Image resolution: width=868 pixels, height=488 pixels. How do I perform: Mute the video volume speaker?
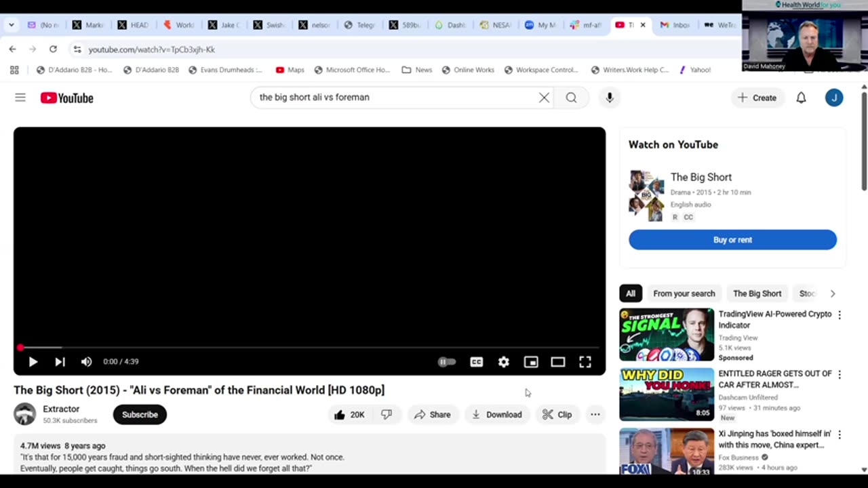click(86, 362)
